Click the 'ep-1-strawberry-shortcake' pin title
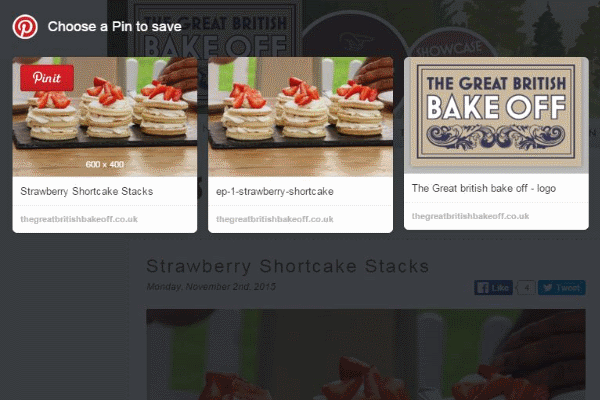The image size is (600, 400). 275,191
